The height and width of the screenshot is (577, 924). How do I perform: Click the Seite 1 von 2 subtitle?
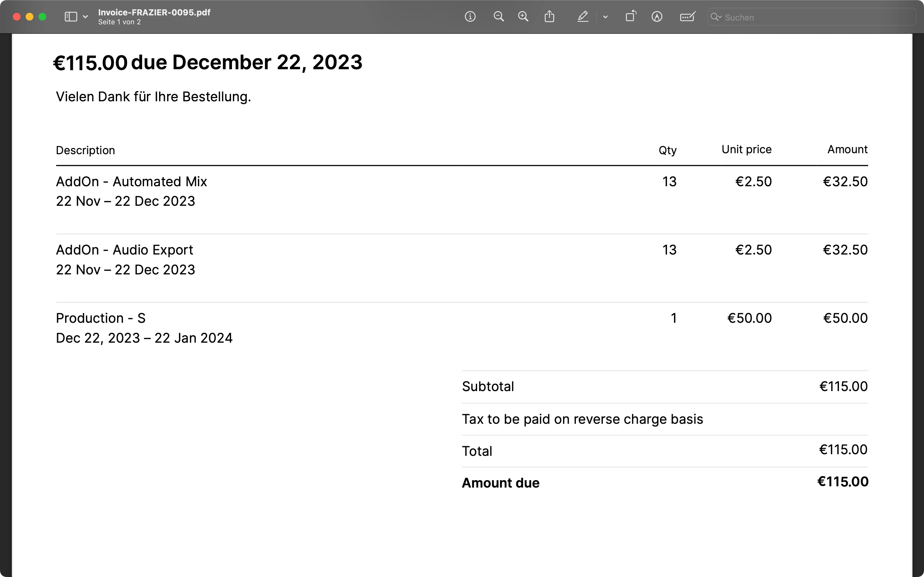tap(119, 22)
